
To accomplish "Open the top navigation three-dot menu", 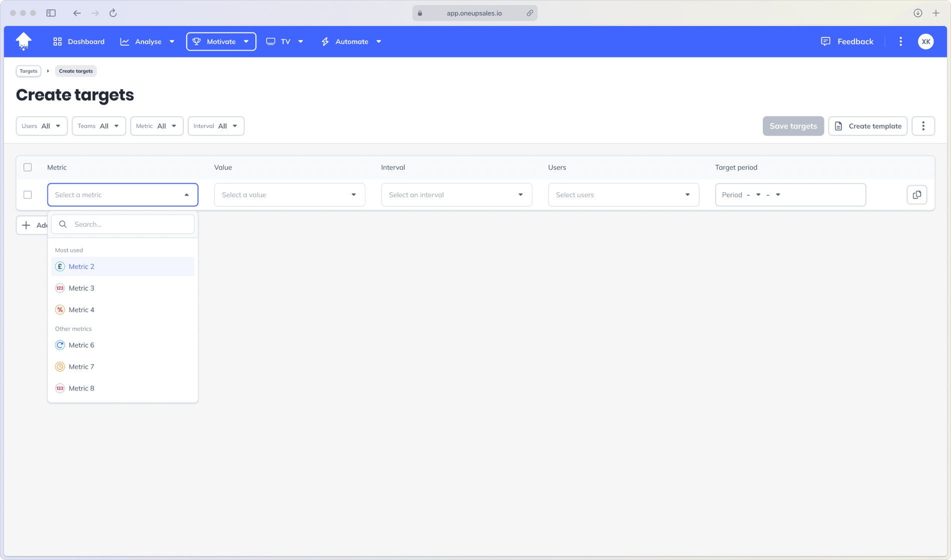I will click(x=900, y=42).
